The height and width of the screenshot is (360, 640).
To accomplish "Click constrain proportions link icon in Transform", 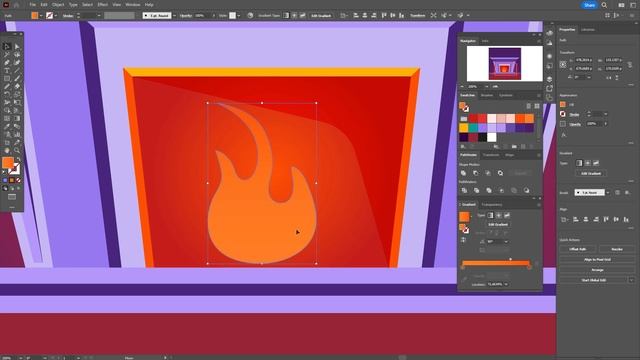I will click(630, 64).
